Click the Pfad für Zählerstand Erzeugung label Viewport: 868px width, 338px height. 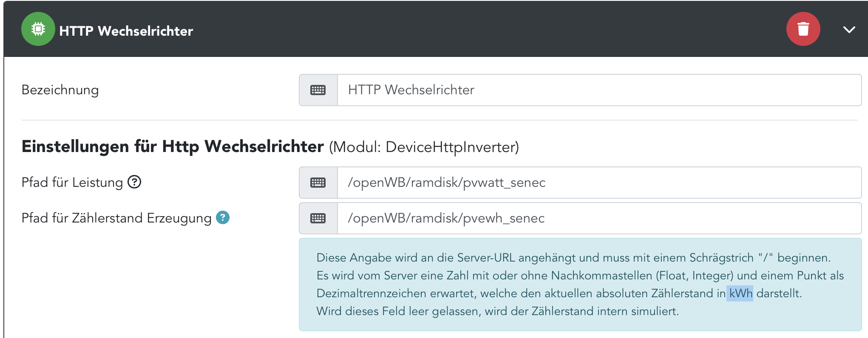coord(116,218)
